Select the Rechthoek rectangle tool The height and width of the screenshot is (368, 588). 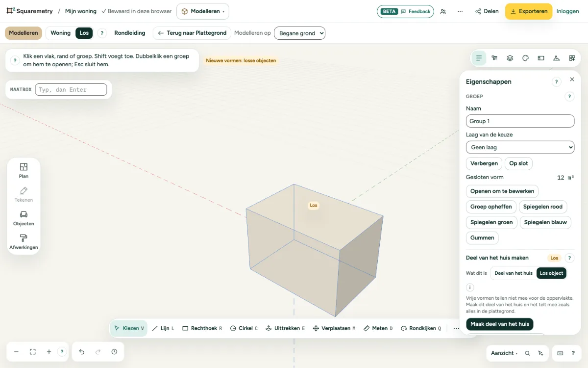click(x=202, y=328)
